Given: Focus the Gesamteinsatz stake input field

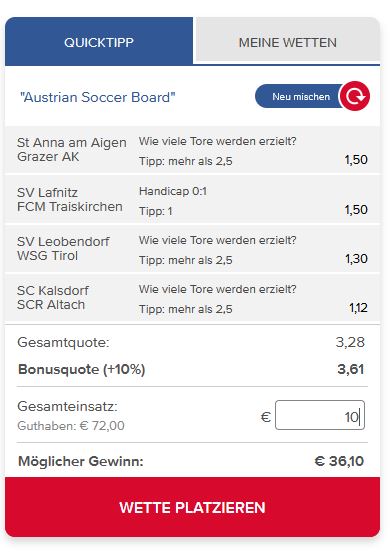Looking at the screenshot, I should 320,415.
